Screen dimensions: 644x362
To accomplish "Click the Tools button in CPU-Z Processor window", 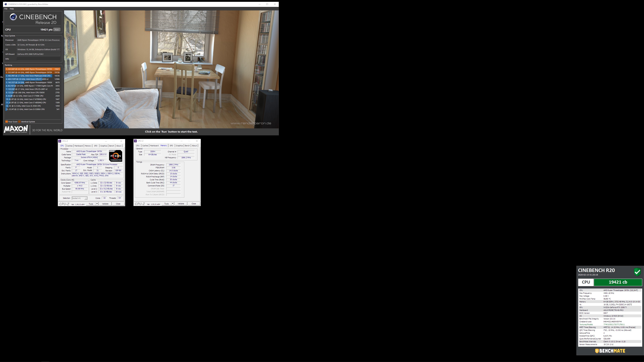I will (x=91, y=204).
